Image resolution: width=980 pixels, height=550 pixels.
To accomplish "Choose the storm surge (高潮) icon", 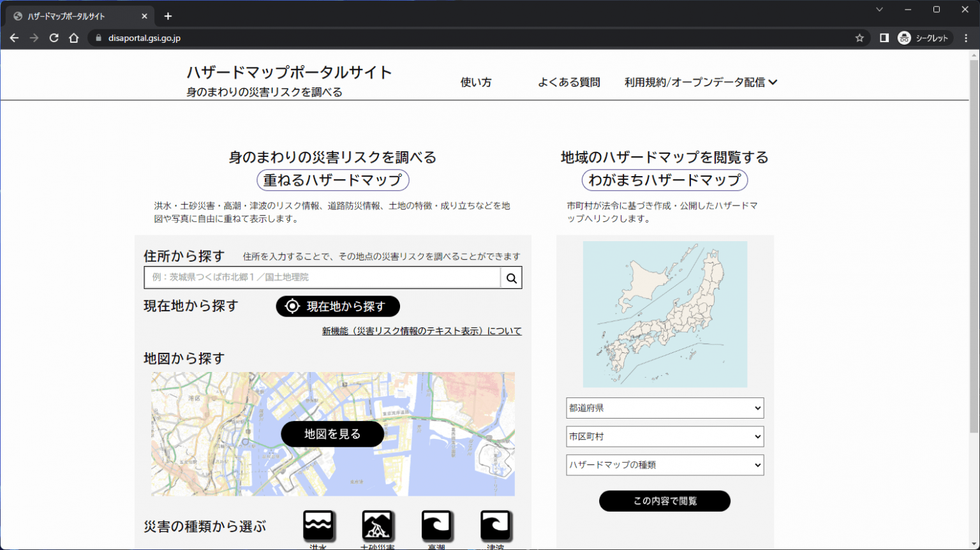I will pyautogui.click(x=436, y=526).
